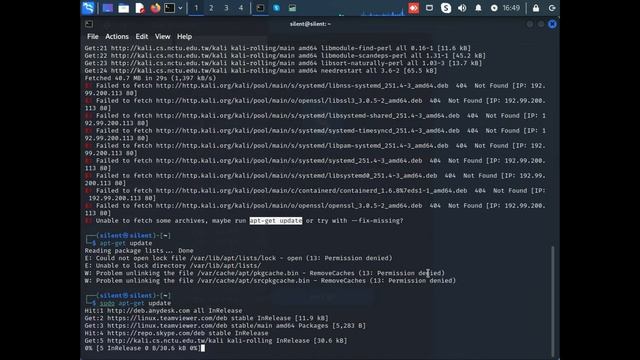Click the terminal window icon in title bar
Image resolution: width=640 pixels, height=360 pixels.
[89, 24]
